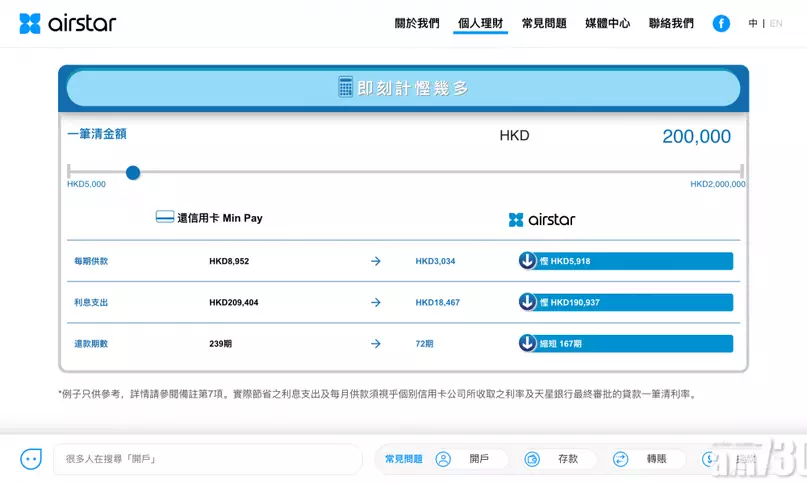Open the 個人理財 menu

point(481,23)
